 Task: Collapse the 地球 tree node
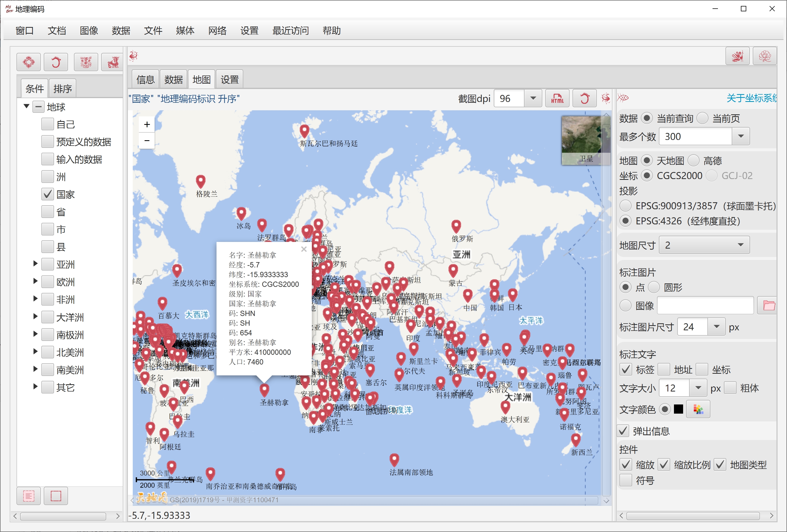27,106
